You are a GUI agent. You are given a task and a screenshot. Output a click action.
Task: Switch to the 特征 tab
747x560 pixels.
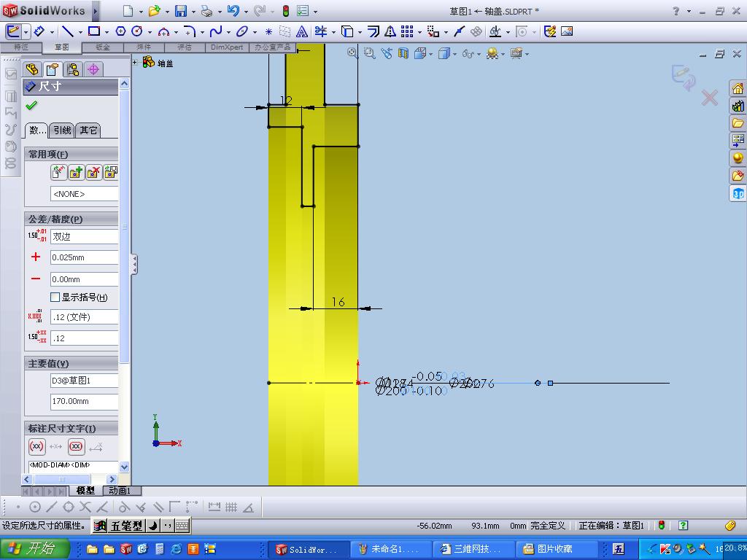tap(21, 47)
